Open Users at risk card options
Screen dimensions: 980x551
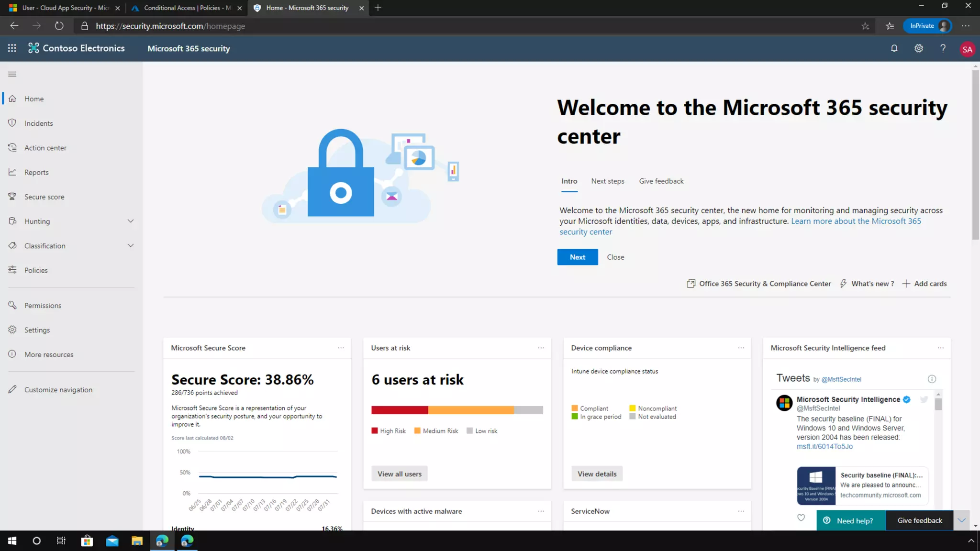tap(541, 348)
